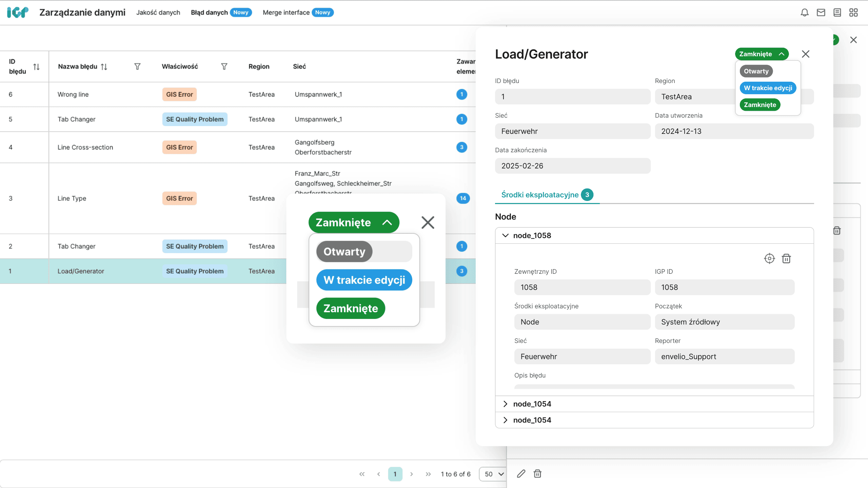Click the notifications bell icon

point(805,13)
